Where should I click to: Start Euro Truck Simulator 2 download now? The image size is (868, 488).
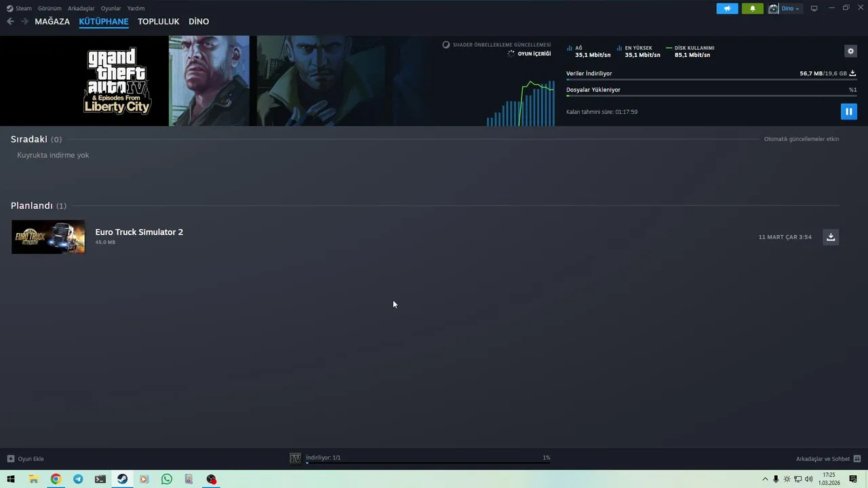tap(831, 237)
